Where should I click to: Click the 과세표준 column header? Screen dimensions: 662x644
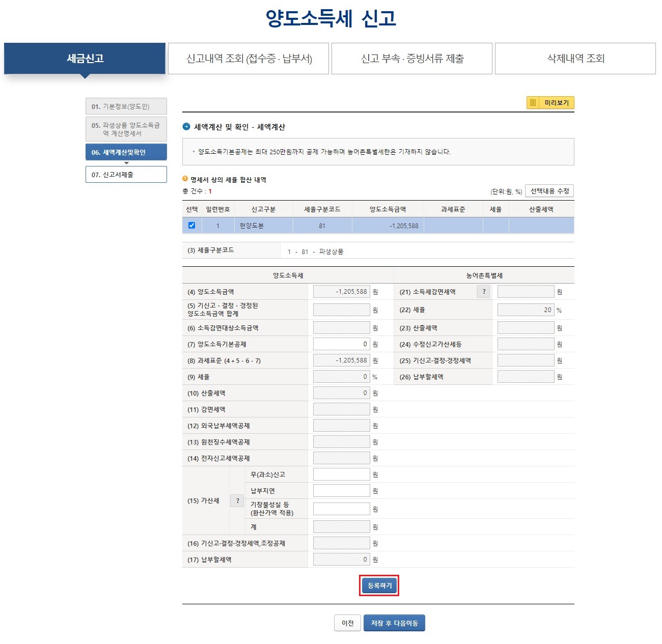453,209
